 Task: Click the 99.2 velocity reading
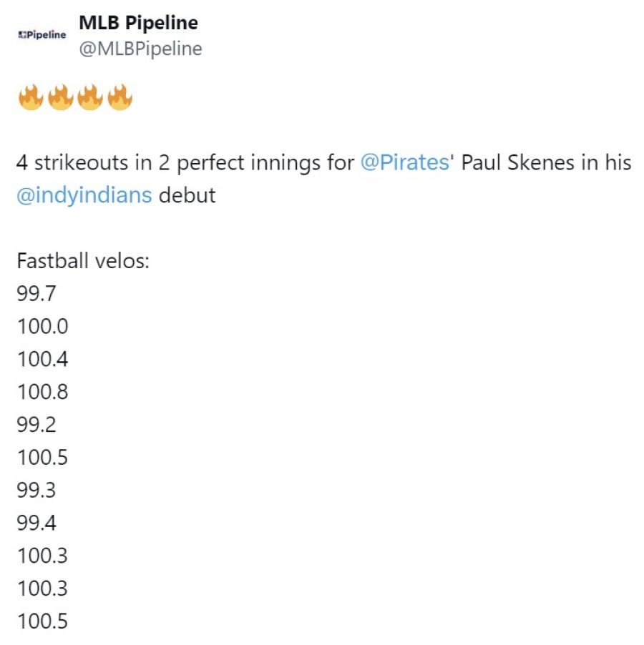pyautogui.click(x=36, y=425)
